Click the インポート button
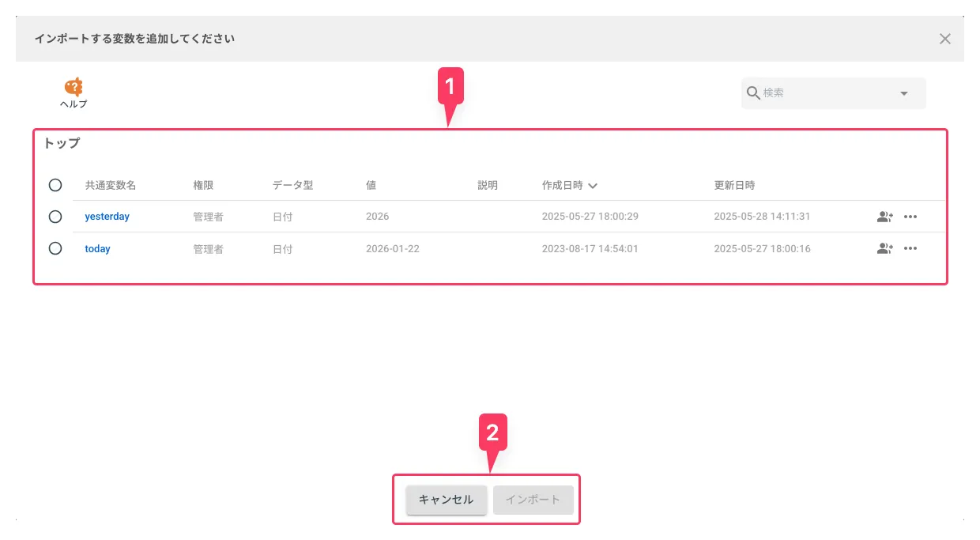980x540 pixels. [533, 499]
